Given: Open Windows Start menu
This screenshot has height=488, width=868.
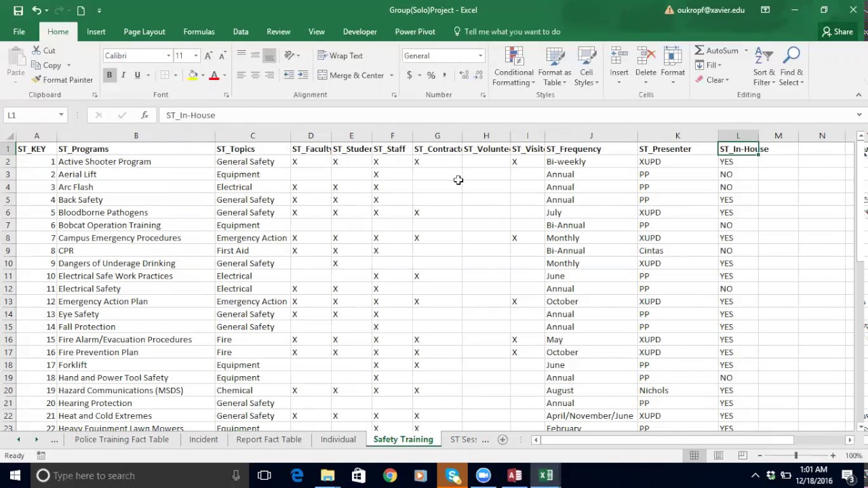Looking at the screenshot, I should click(x=15, y=475).
